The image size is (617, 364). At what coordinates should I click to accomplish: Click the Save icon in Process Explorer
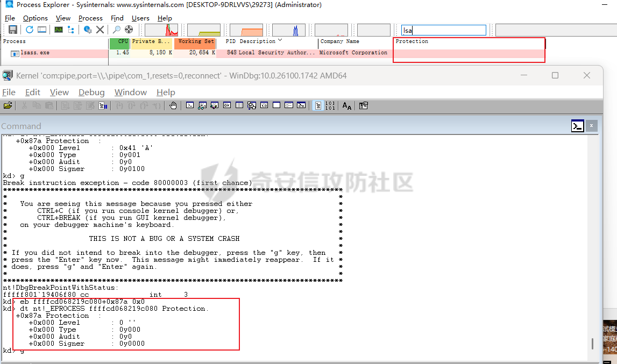pyautogui.click(x=12, y=30)
